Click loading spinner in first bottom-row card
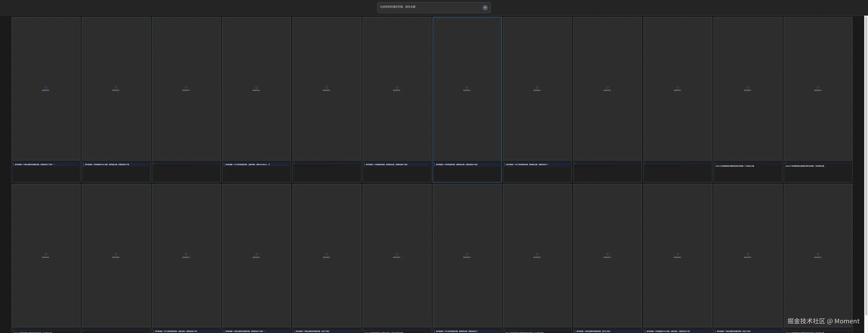Image resolution: width=868 pixels, height=333 pixels. coord(46,254)
